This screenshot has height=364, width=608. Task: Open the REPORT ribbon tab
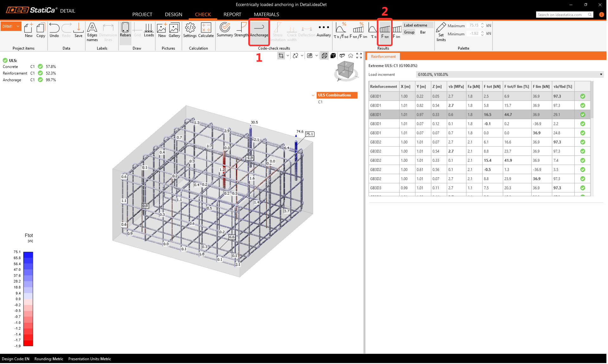tap(232, 15)
